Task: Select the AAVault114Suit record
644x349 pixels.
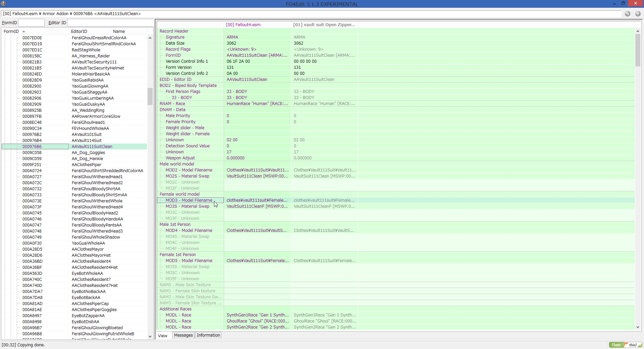Action: tap(87, 141)
